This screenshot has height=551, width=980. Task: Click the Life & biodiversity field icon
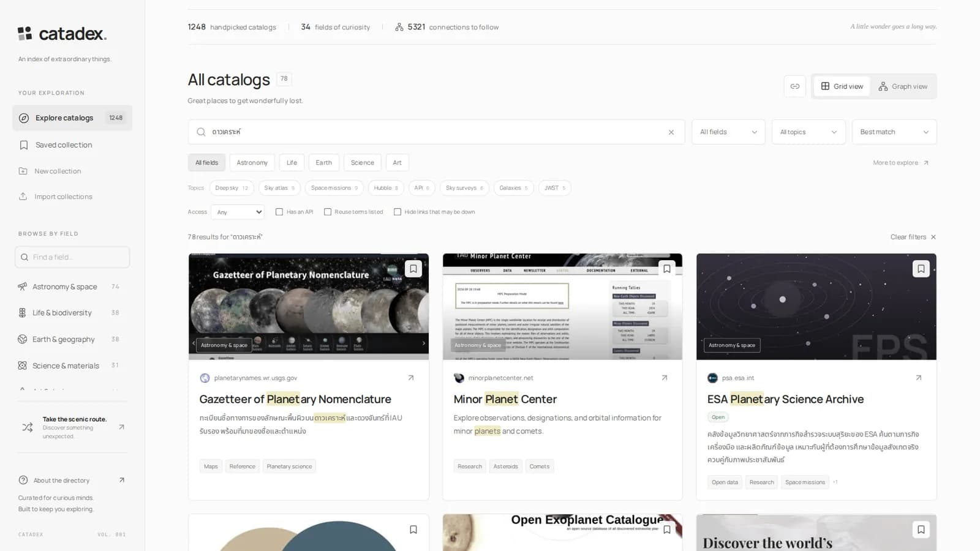click(x=23, y=313)
